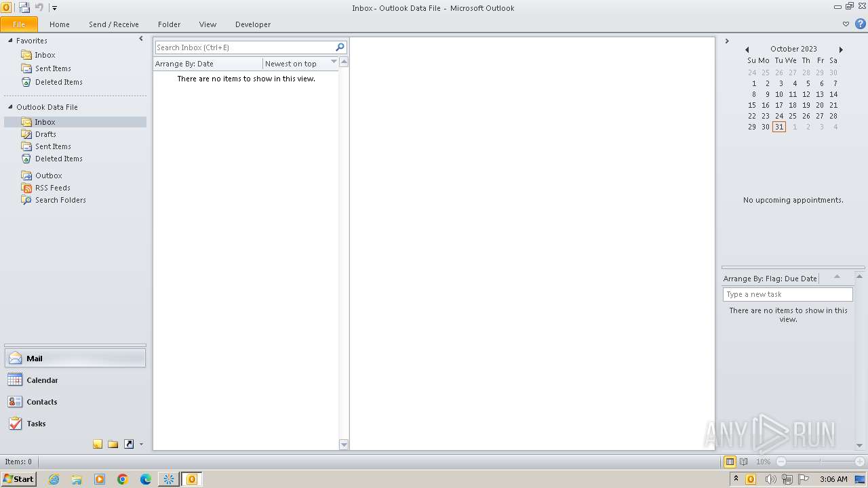The height and width of the screenshot is (488, 868).
Task: Select Deleted Items under Favorites
Action: (x=59, y=82)
